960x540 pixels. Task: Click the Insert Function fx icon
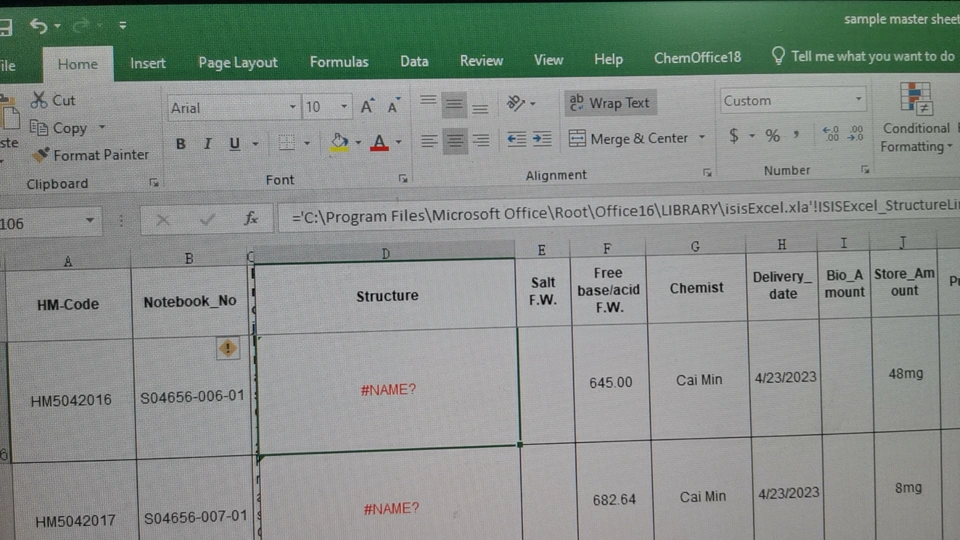point(251,218)
